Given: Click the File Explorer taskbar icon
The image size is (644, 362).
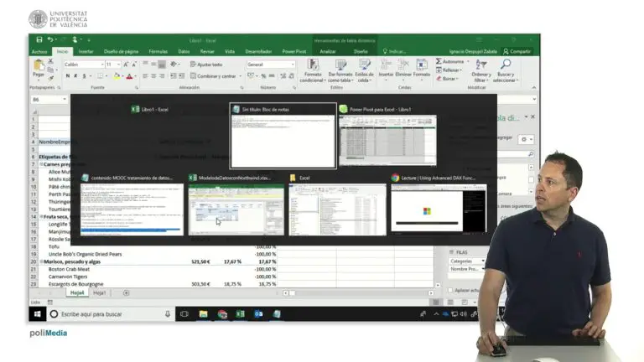Looking at the screenshot, I should 203,314.
